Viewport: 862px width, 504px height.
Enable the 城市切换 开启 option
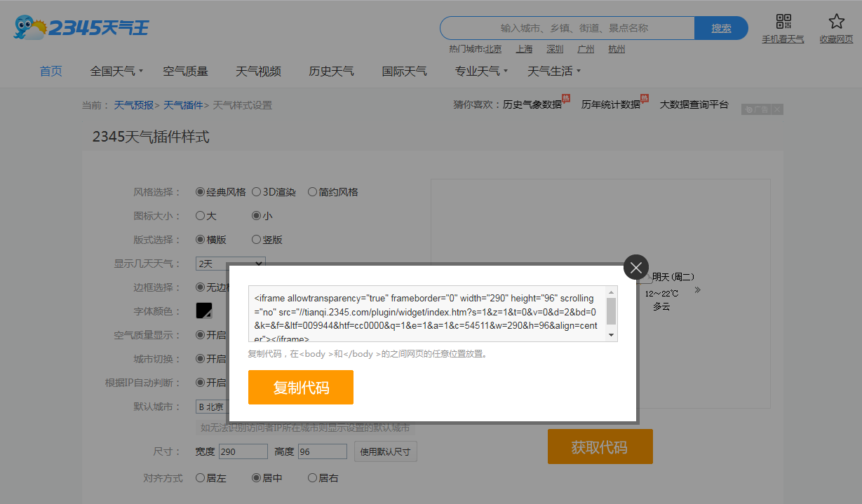coord(200,359)
